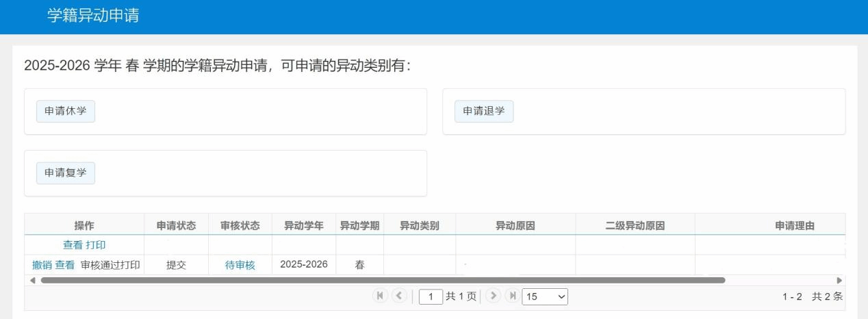Click 撤销 to withdraw the submitted application
Viewport: 868px width, 319px height.
(x=42, y=265)
